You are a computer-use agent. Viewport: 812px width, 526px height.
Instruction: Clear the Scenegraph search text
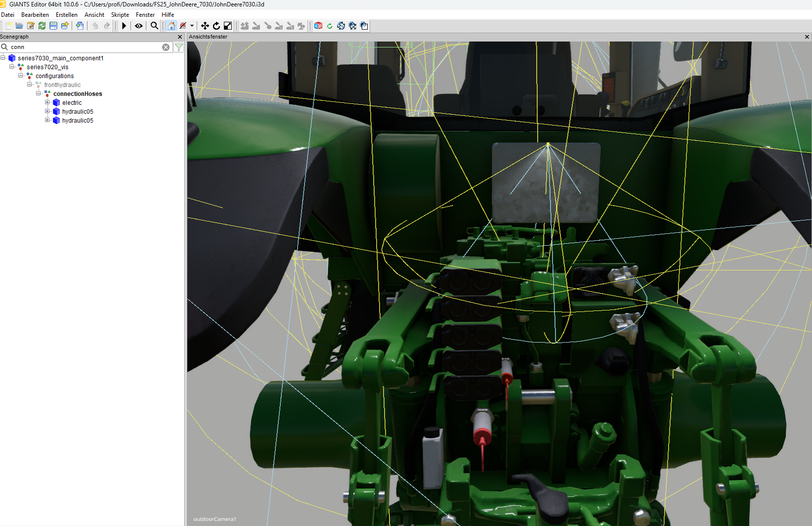(x=166, y=47)
